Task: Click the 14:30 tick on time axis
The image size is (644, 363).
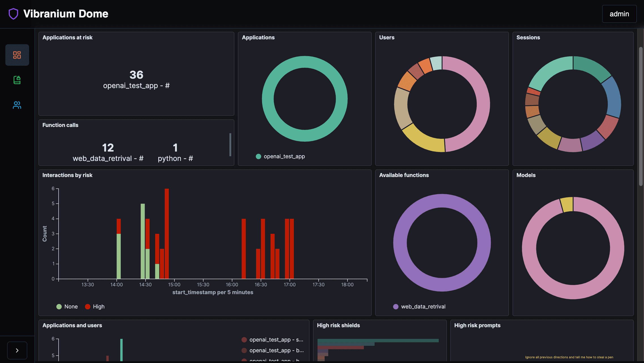Action: coord(145,285)
